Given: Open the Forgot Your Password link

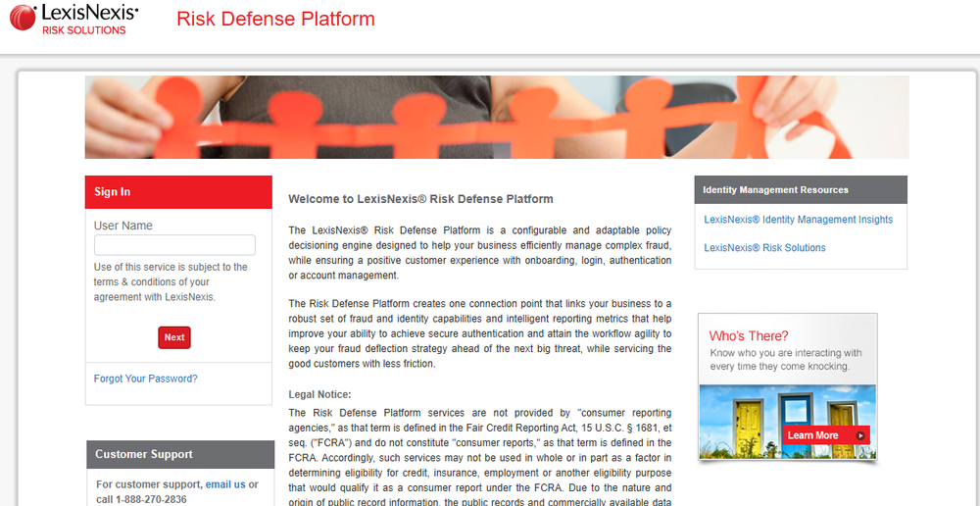Looking at the screenshot, I should 146,379.
